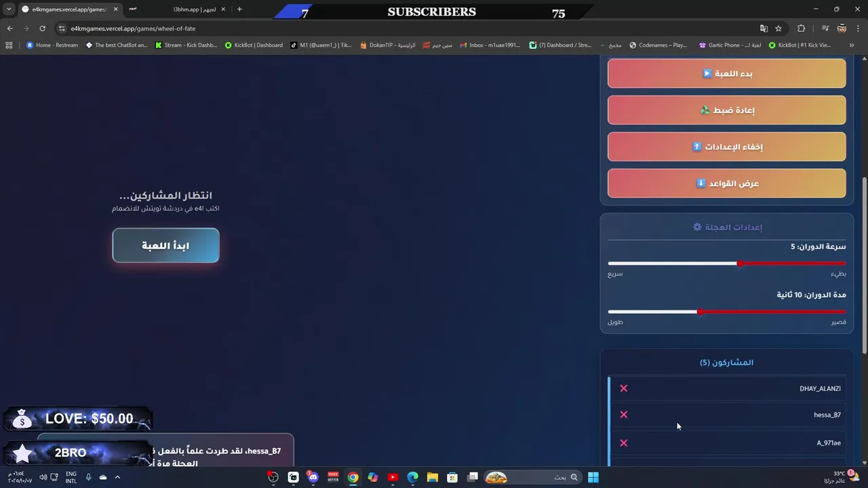Screen dimensions: 868x488
Task: Open the Windows Start button
Action: tap(593, 477)
